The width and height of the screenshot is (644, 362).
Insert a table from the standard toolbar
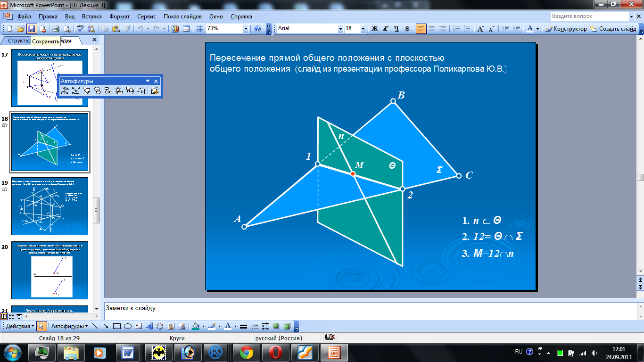click(x=186, y=28)
